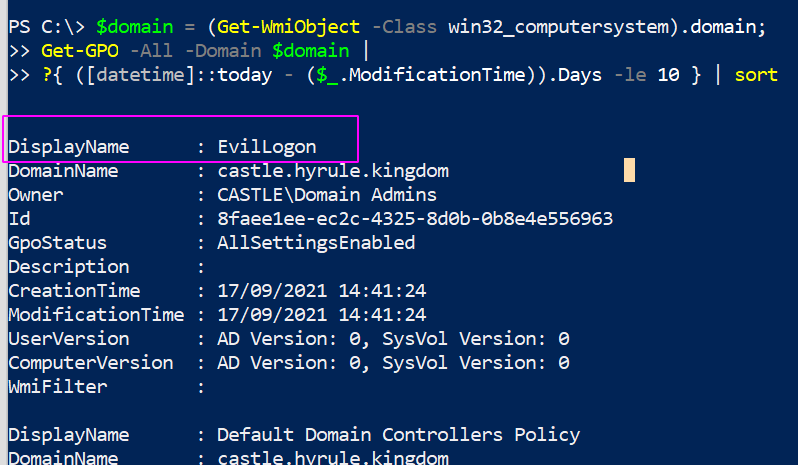Click the 'sort' command word
The image size is (798, 465).
click(756, 76)
